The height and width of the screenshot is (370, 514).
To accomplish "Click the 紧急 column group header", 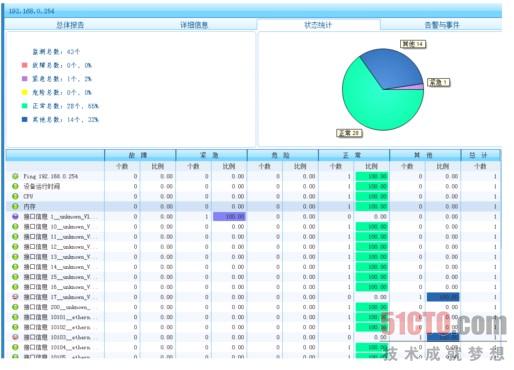I will (x=211, y=155).
